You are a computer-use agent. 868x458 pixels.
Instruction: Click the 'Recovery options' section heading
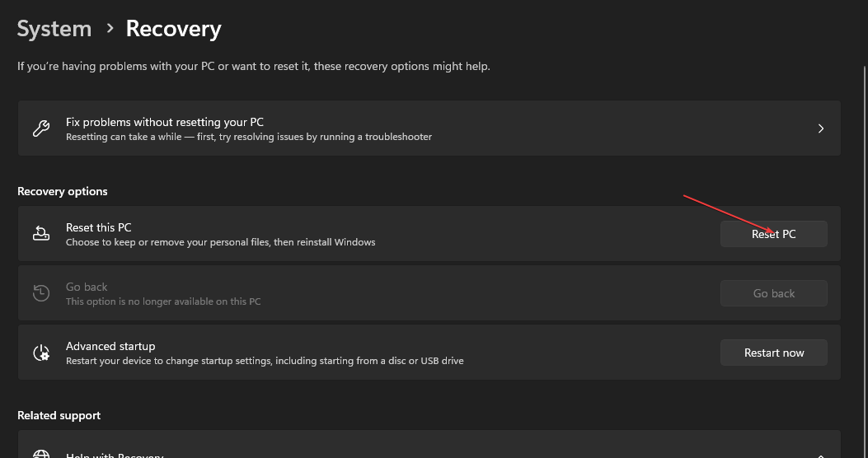(63, 191)
